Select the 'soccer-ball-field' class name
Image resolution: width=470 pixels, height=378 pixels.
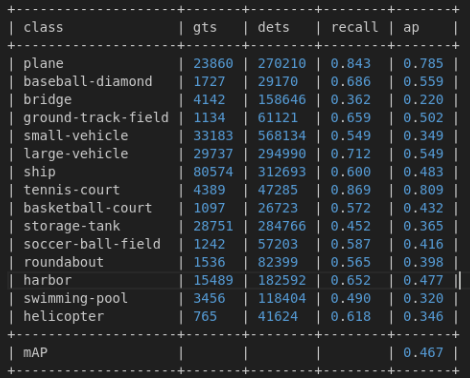click(92, 244)
